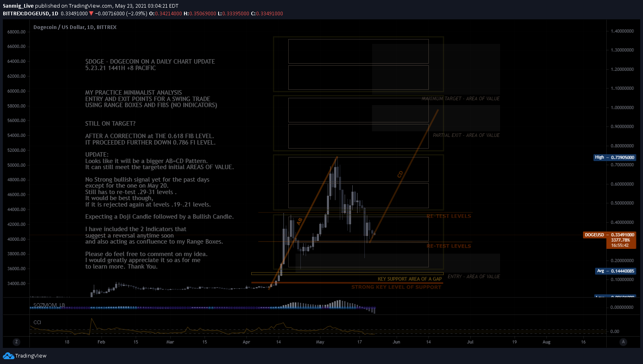Image resolution: width=643 pixels, height=364 pixels.
Task: Click the CD trendline label
Action: [x=400, y=174]
